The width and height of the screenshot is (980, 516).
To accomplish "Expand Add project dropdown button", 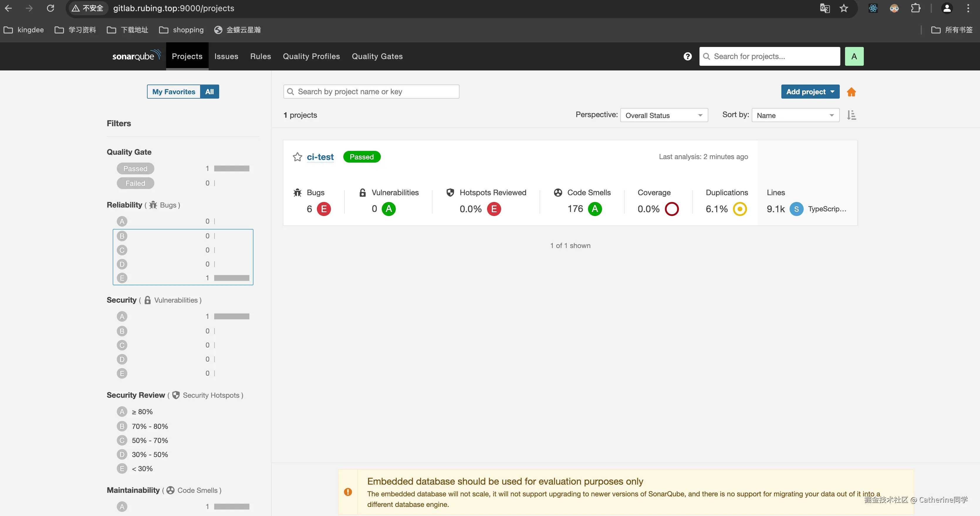I will click(810, 92).
